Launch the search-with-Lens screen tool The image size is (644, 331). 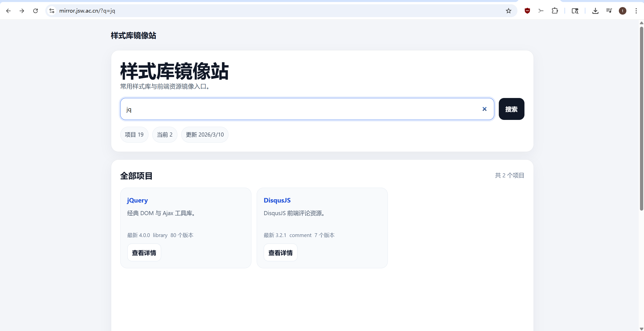click(x=575, y=11)
